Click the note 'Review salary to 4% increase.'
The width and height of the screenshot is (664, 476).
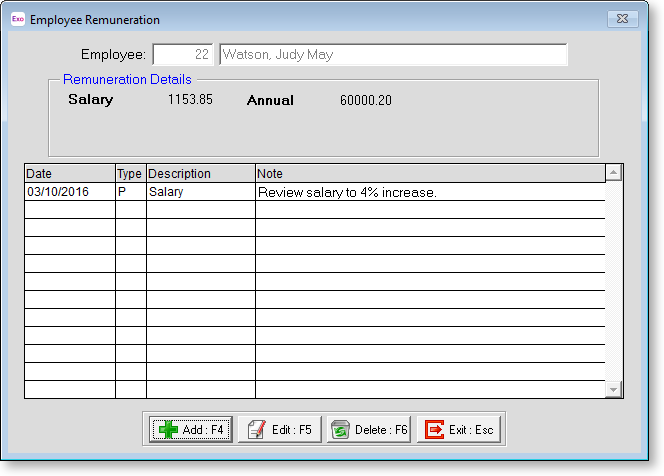tap(347, 192)
